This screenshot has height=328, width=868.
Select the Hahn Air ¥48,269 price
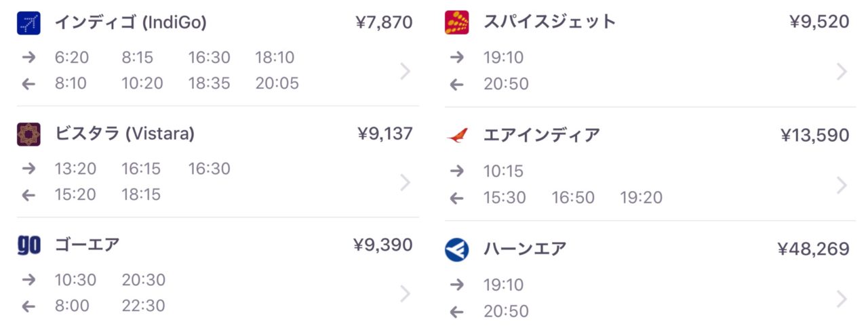813,249
